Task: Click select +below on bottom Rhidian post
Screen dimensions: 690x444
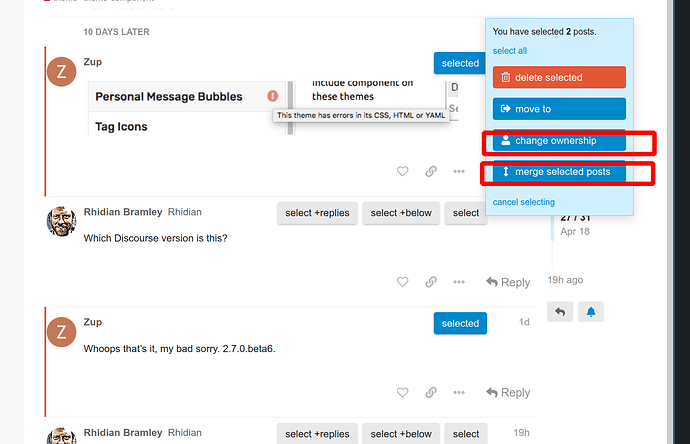Action: coord(400,434)
